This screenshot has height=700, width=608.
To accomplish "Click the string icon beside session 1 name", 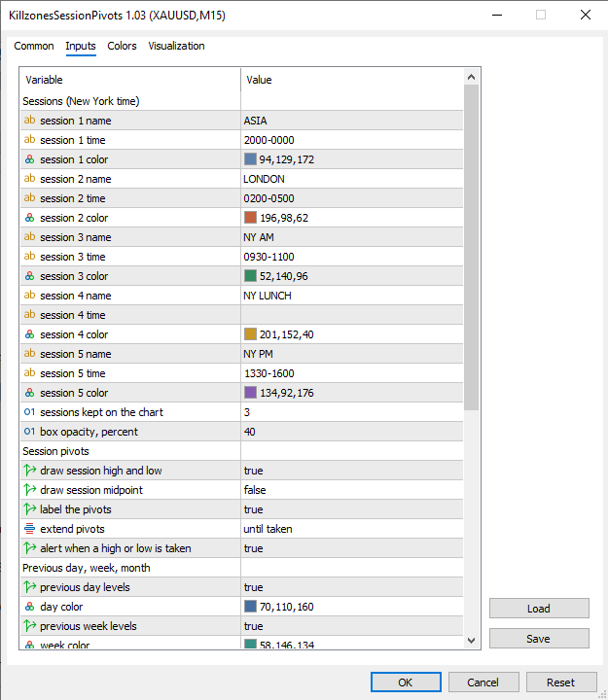I will [x=29, y=121].
